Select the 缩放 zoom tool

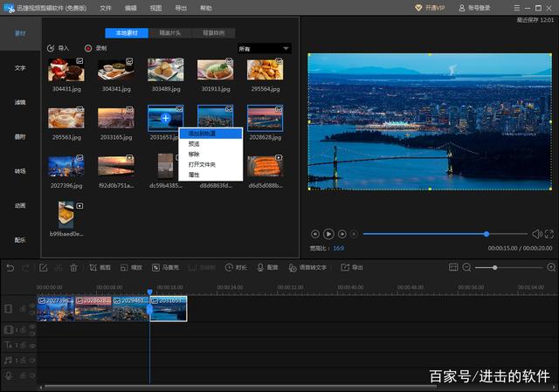131,268
